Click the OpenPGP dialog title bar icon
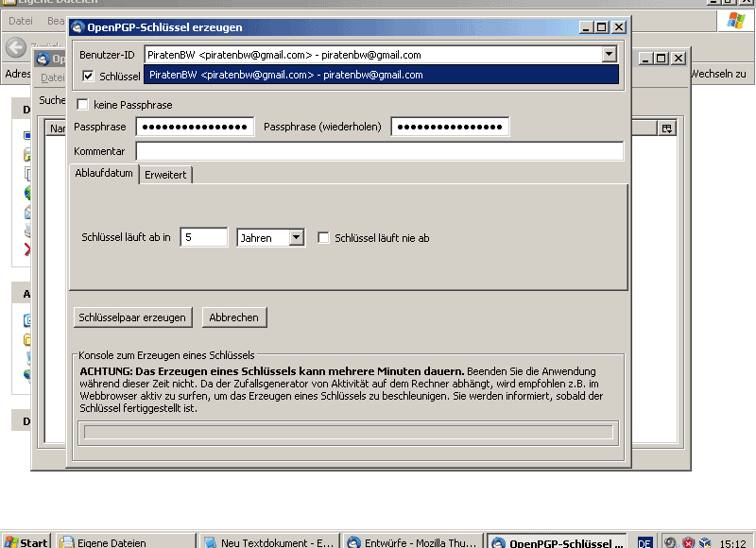Screen dimensions: 756x548 click(x=77, y=27)
